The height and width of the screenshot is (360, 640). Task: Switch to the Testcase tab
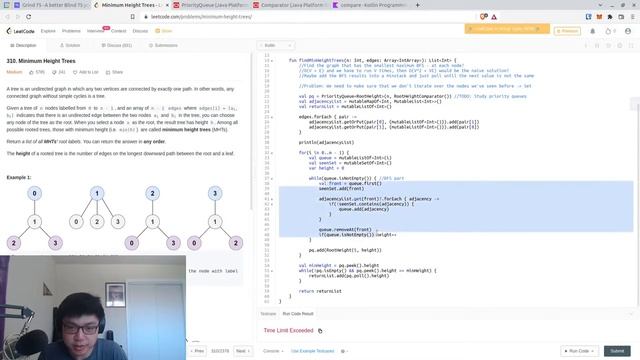click(268, 314)
